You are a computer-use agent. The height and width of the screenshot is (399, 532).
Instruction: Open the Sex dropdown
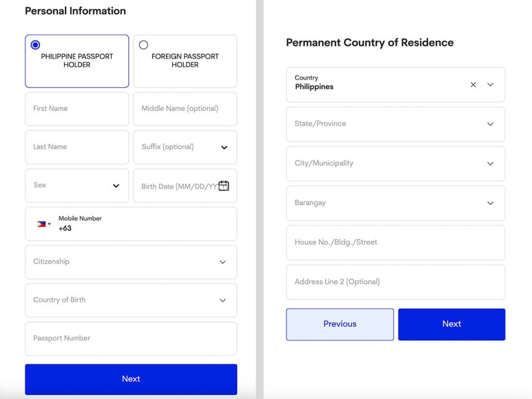pyautogui.click(x=116, y=186)
